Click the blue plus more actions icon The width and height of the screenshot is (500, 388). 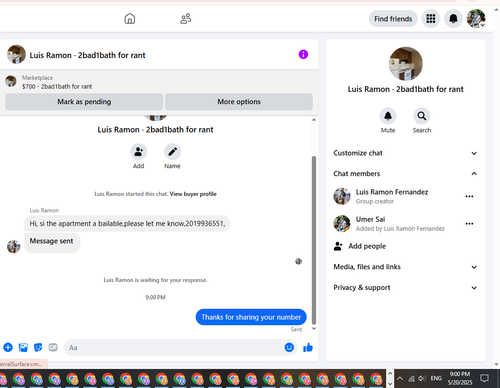point(8,347)
